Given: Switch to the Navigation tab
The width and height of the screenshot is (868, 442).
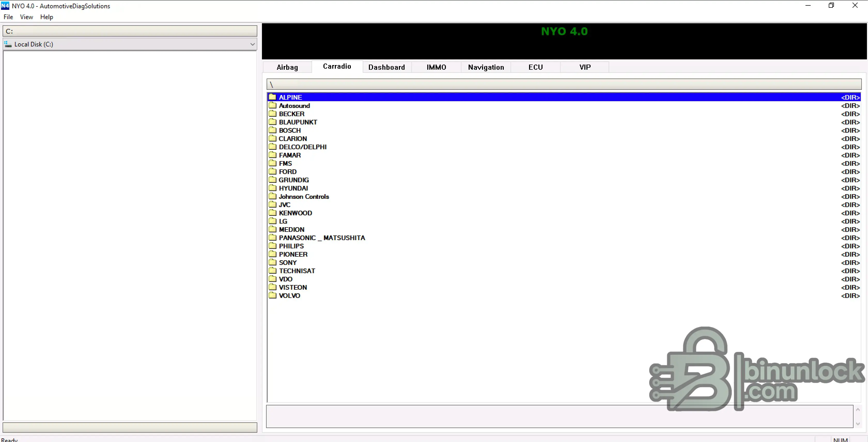Looking at the screenshot, I should pyautogui.click(x=486, y=67).
